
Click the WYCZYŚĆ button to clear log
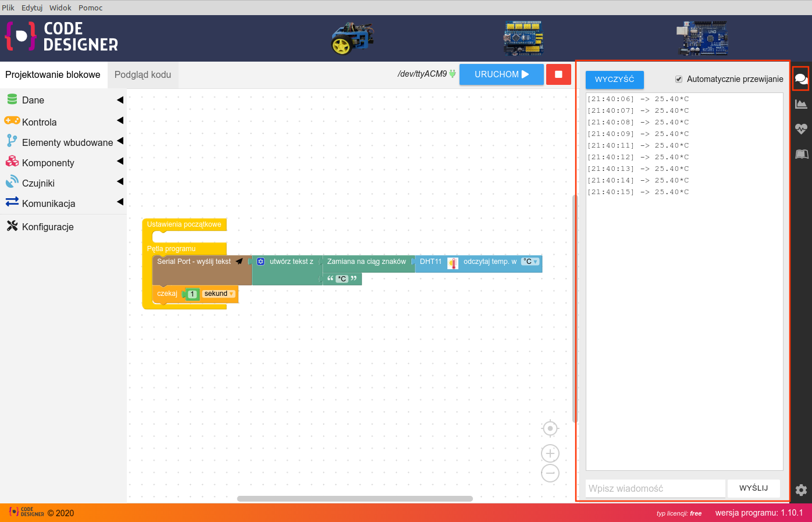pos(614,80)
